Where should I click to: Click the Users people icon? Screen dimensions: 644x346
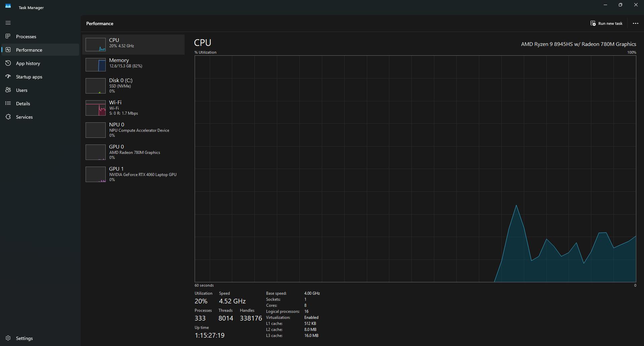(8, 90)
